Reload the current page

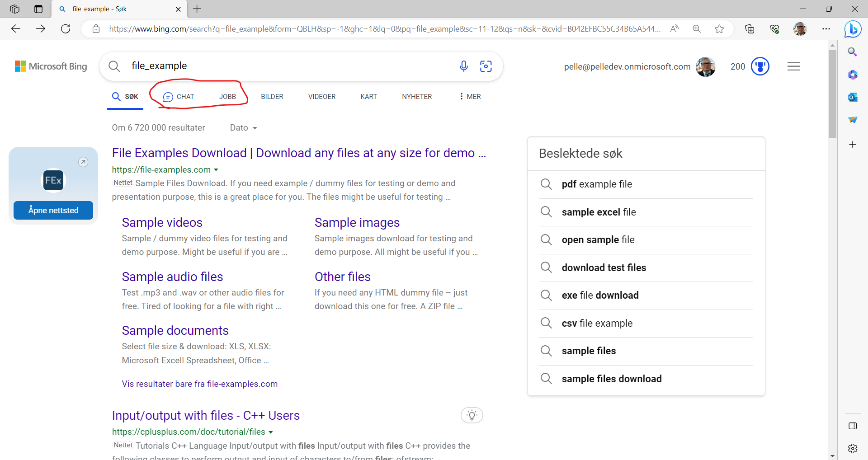coord(66,29)
